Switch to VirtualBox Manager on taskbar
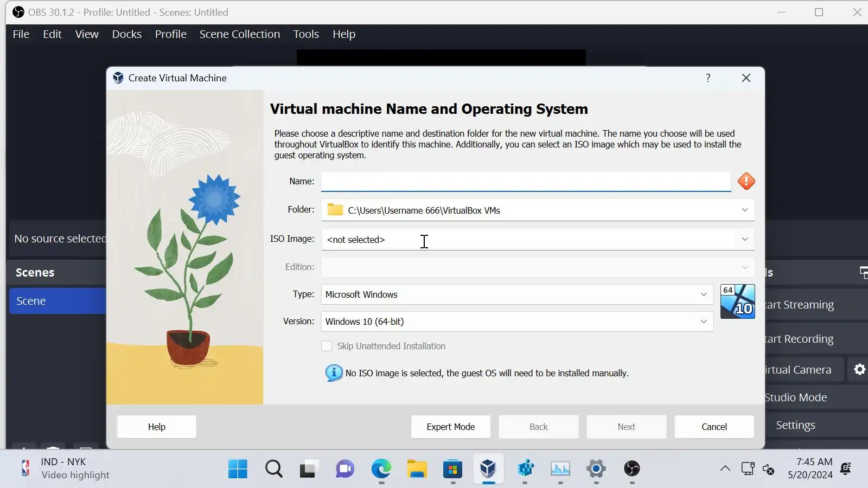This screenshot has width=868, height=488. 488,468
